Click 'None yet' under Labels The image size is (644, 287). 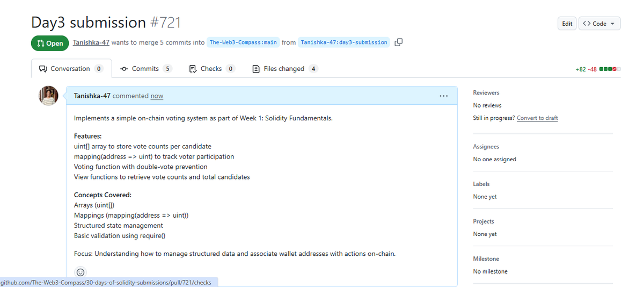[485, 197]
